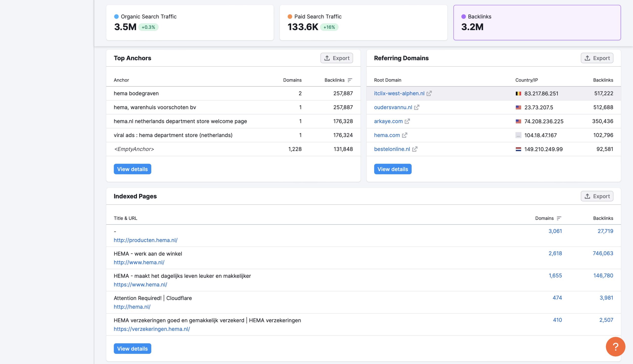
Task: Click Netherlands flag next to 149.210.249.99
Action: point(518,149)
